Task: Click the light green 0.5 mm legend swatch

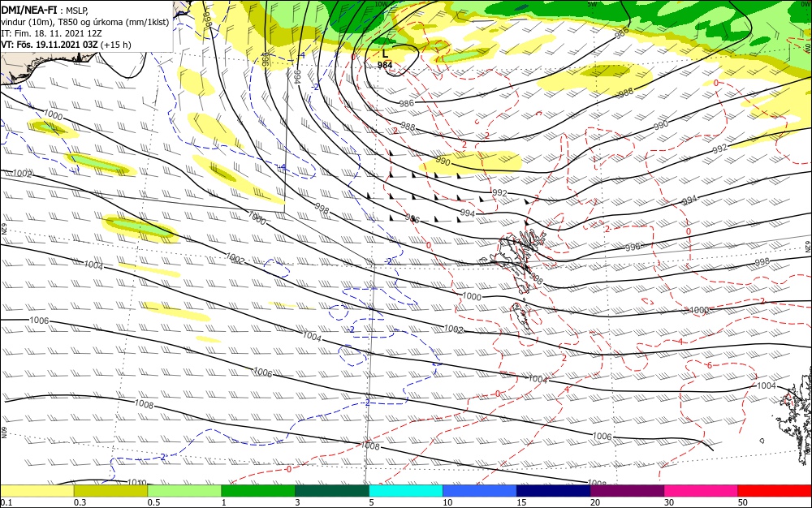Action: [x=184, y=491]
